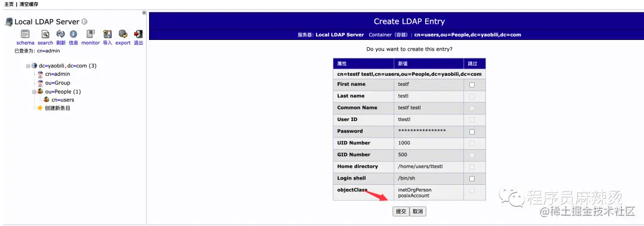The image size is (644, 226).
Task: Submit the entry with 提交 button
Action: click(401, 212)
